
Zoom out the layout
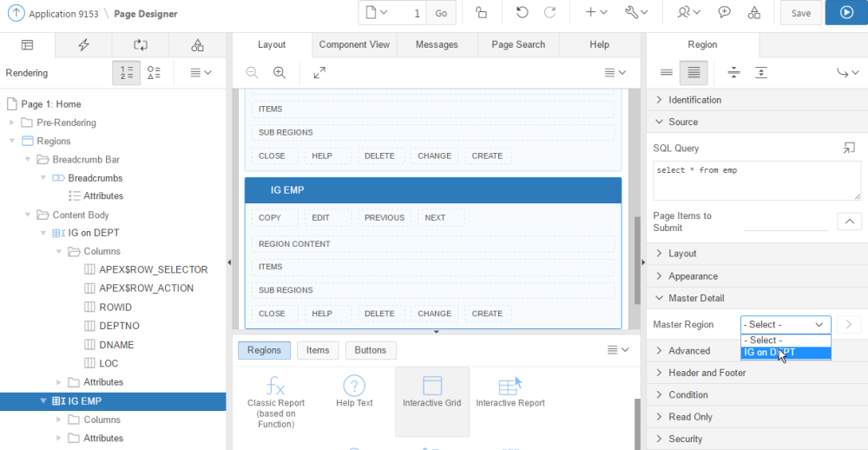point(252,73)
